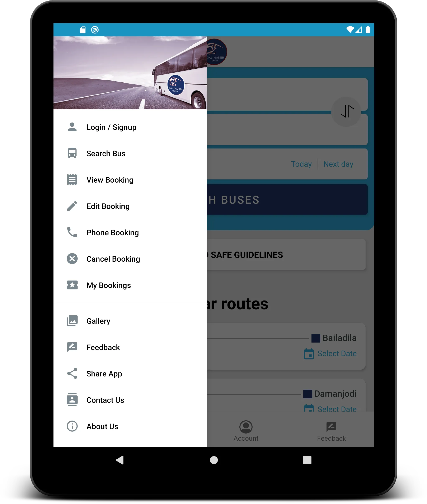Tap the Search Bus icon
Screen dimensions: 427x504
[x=72, y=153]
